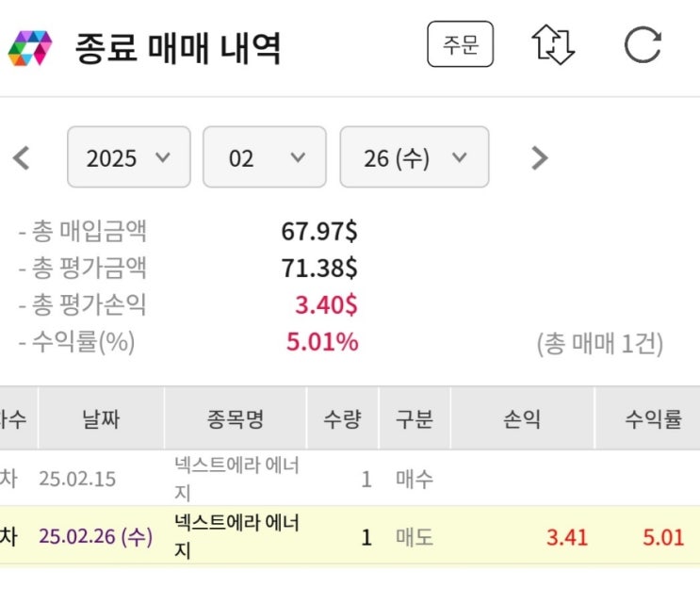This screenshot has width=700, height=604.
Task: Click the 5.01% total return value
Action: tap(322, 342)
